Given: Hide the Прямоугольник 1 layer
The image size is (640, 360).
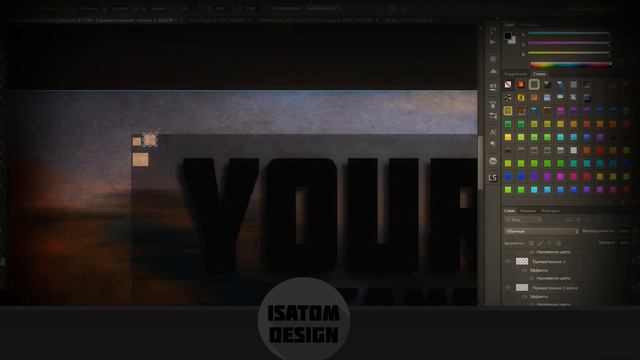Looking at the screenshot, I should tap(508, 261).
